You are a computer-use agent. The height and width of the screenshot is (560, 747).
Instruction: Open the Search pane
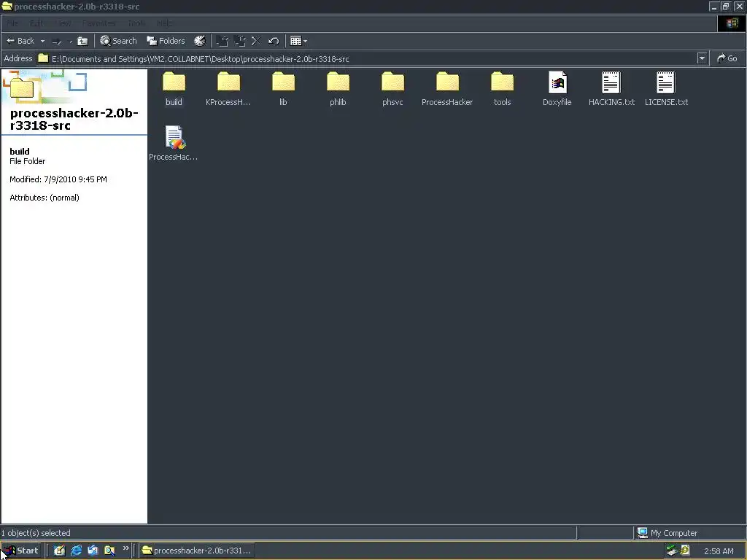click(118, 41)
